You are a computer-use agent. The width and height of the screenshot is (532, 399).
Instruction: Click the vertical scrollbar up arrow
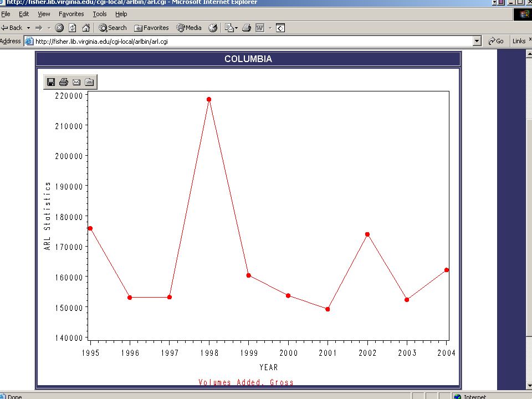[529, 53]
